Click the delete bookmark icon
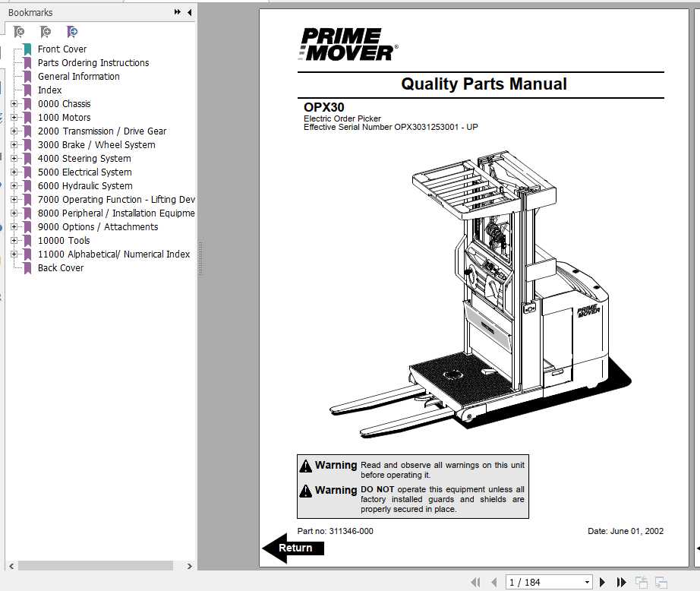 (x=18, y=32)
